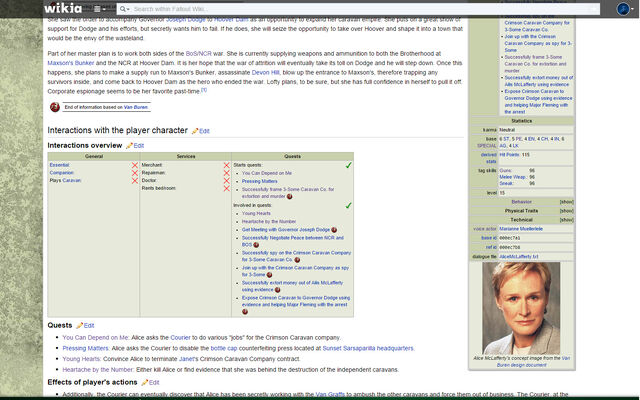Open Alice McLafferty's concept portrait image

tap(521, 308)
